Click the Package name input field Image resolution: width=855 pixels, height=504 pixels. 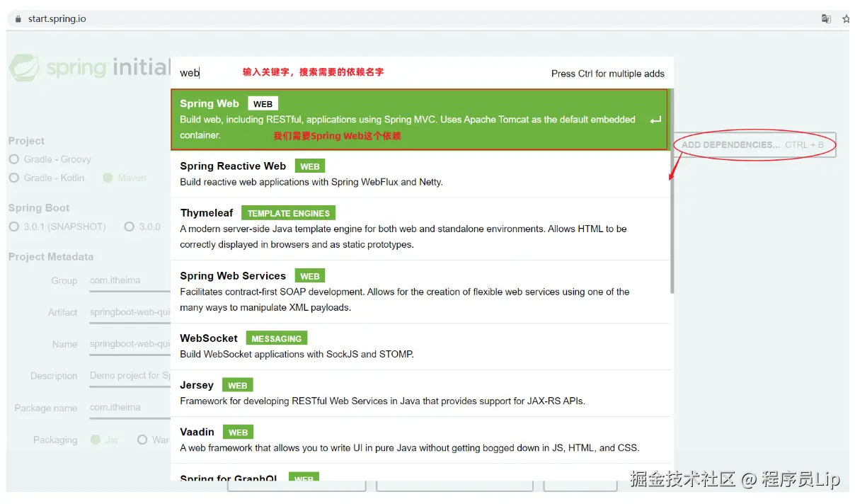pos(130,410)
